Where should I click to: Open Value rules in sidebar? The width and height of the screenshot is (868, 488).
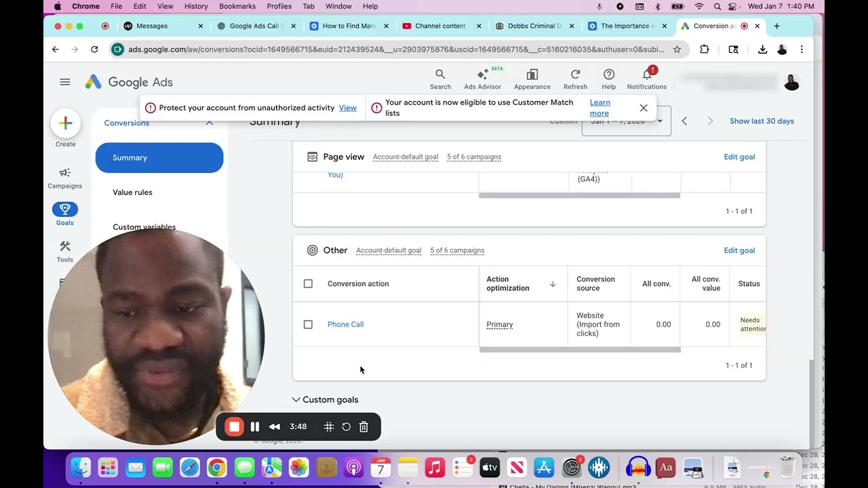[133, 192]
